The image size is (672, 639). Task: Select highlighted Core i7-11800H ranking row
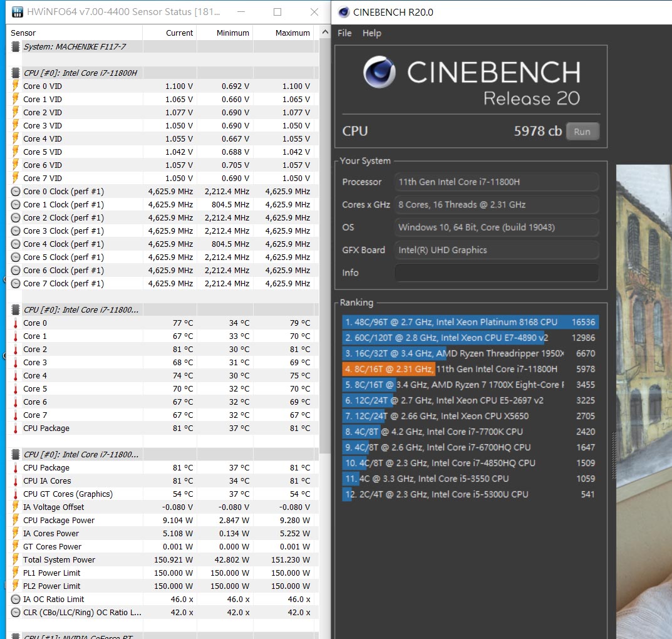click(470, 369)
